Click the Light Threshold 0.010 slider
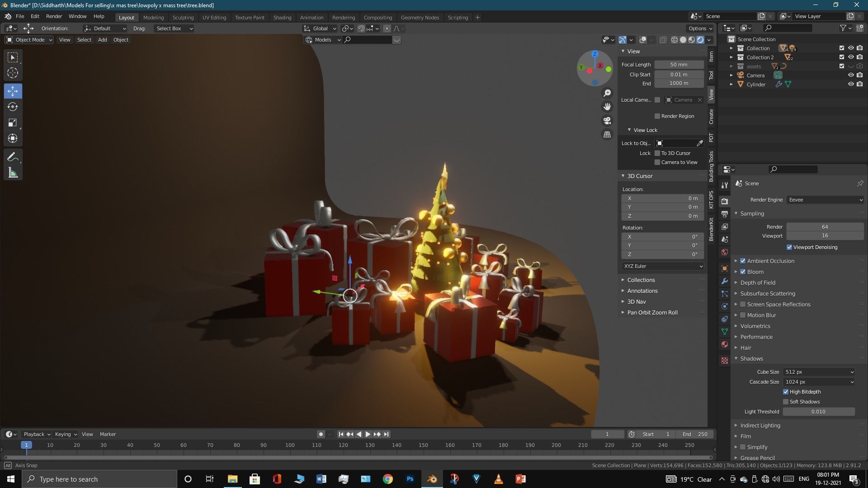 click(818, 412)
